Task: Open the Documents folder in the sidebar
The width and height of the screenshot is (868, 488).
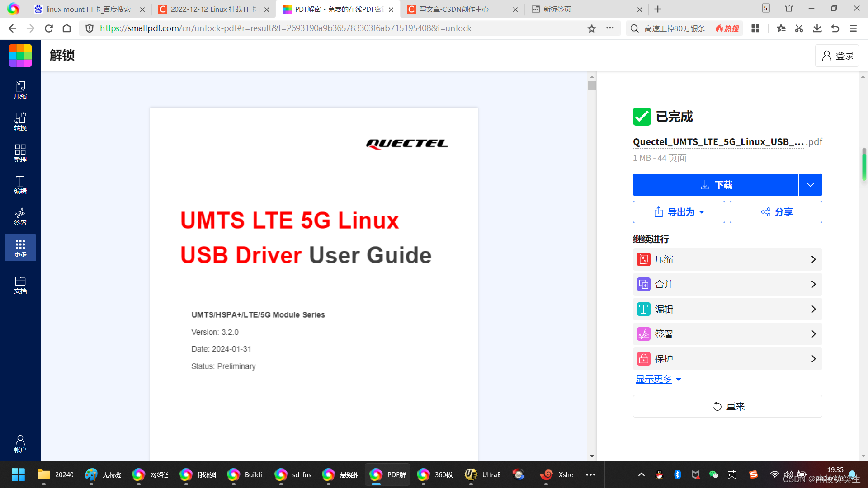Action: (20, 285)
